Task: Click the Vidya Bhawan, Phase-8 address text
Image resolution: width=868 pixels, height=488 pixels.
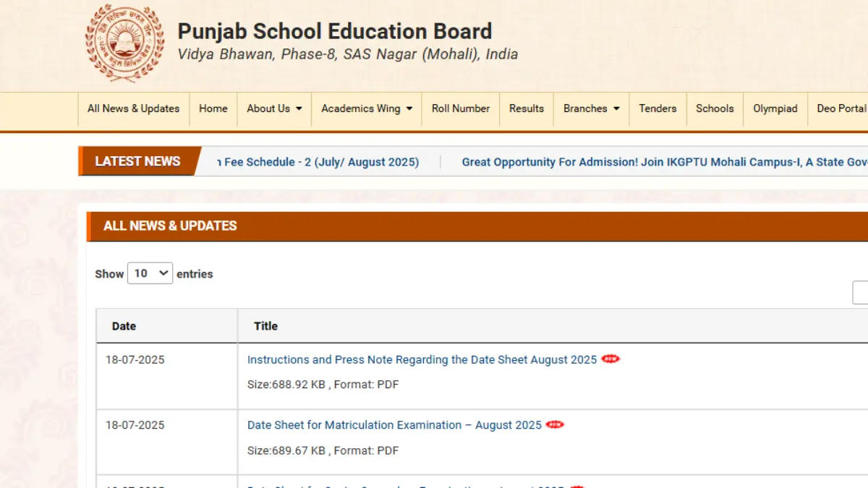Action: [348, 54]
